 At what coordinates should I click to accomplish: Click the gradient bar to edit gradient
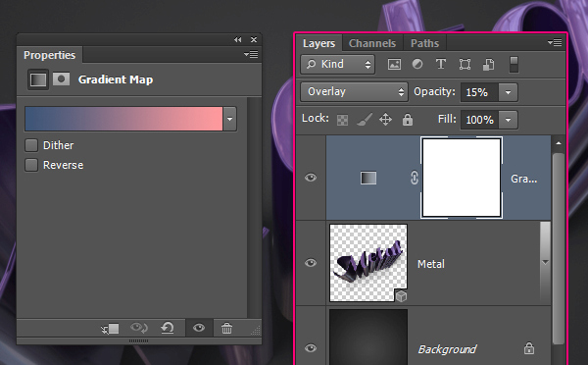pyautogui.click(x=123, y=119)
